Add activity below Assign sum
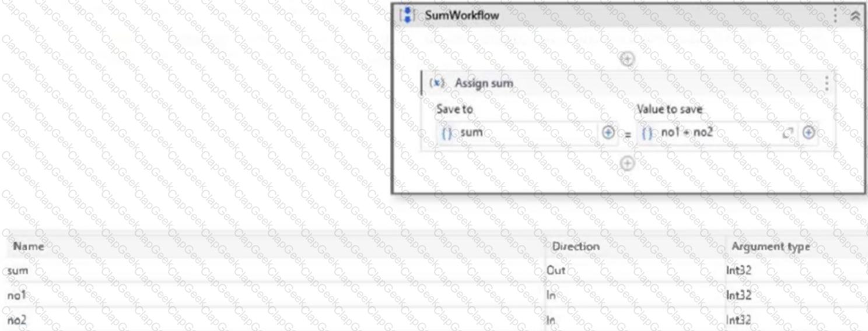Image resolution: width=868 pixels, height=331 pixels. pyautogui.click(x=627, y=163)
